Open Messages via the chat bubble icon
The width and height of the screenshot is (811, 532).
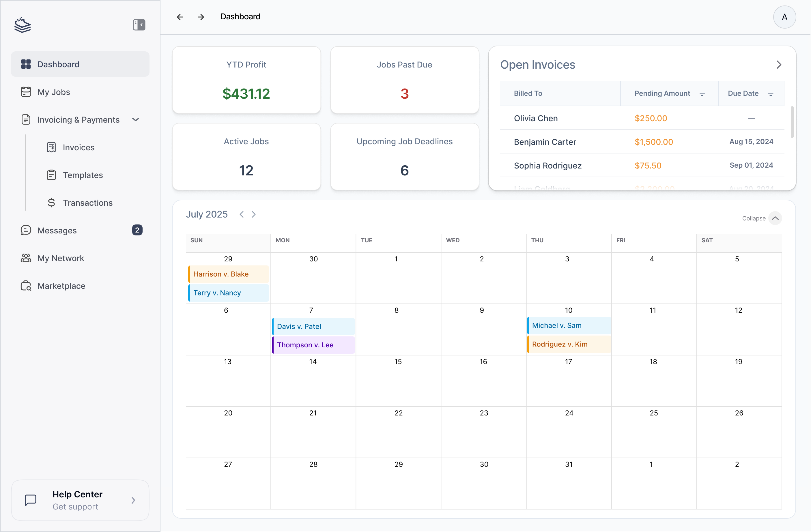point(27,230)
